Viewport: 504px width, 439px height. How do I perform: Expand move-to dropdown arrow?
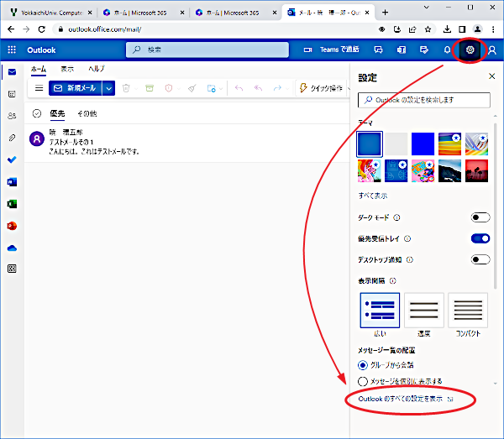click(221, 88)
